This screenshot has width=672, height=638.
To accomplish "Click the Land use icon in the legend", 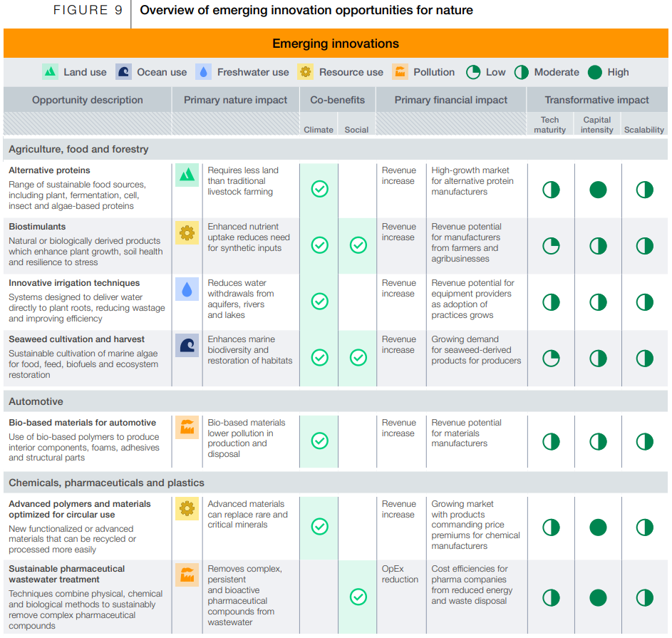I will (x=50, y=72).
